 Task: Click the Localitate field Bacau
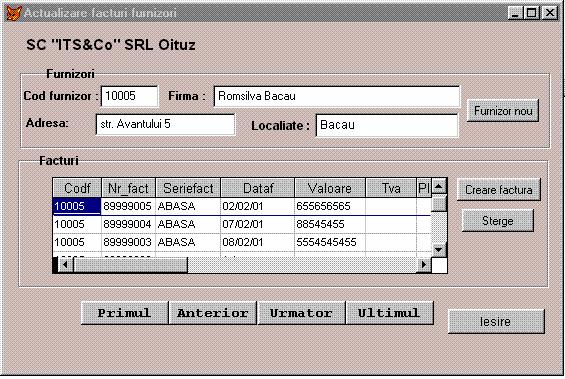click(387, 125)
